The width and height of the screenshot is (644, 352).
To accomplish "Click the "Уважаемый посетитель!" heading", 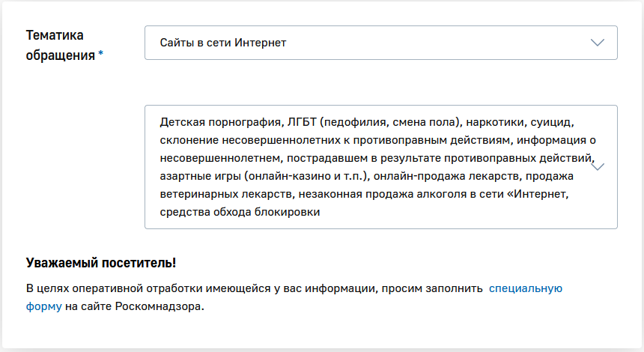I will click(101, 263).
